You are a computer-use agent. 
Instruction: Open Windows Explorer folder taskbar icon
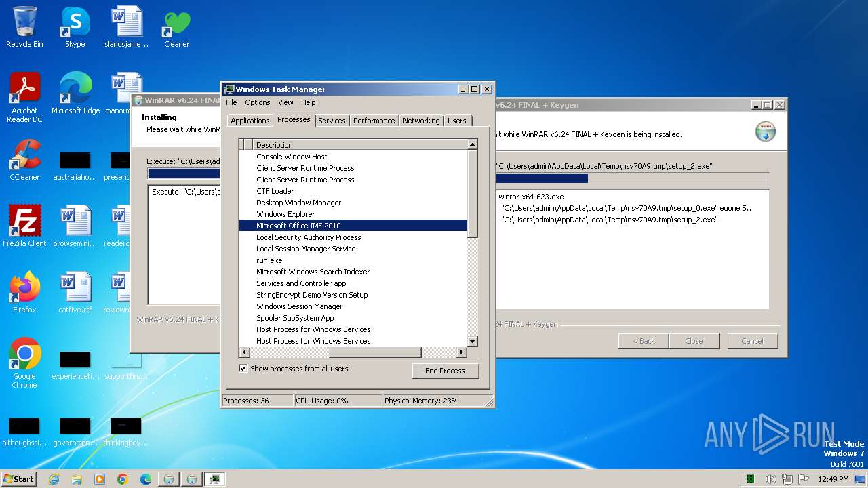77,479
